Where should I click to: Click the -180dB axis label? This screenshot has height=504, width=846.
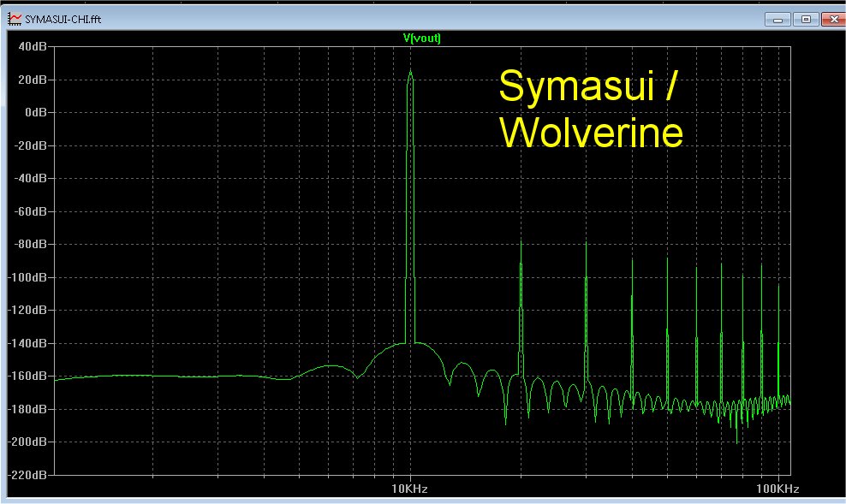[27, 408]
